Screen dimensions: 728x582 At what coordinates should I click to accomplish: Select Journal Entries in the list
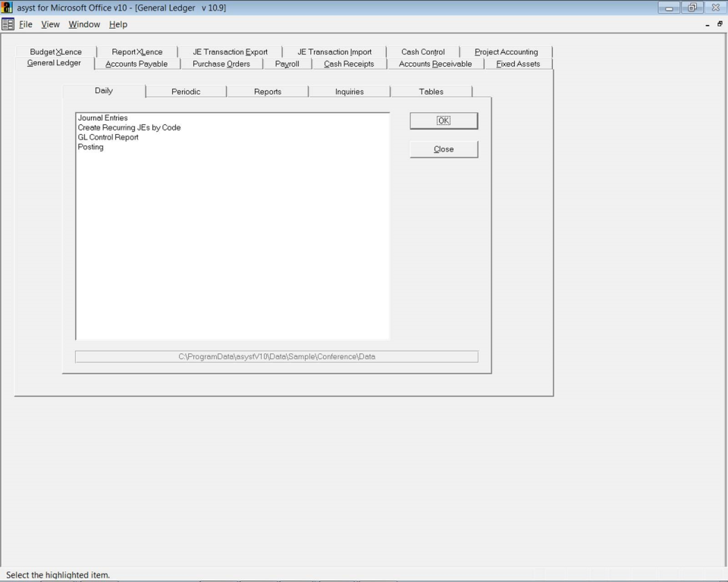[x=102, y=118]
